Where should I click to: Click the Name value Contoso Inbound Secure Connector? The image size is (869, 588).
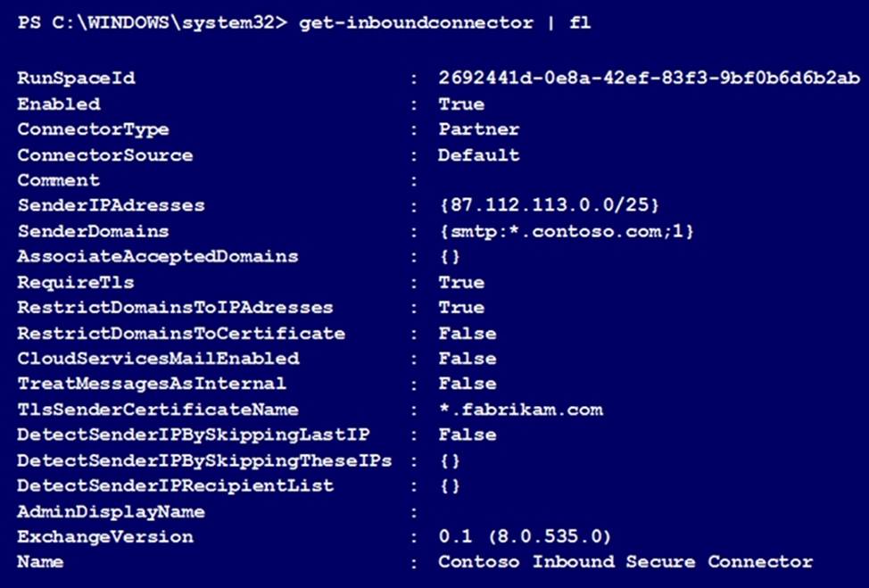pos(625,562)
